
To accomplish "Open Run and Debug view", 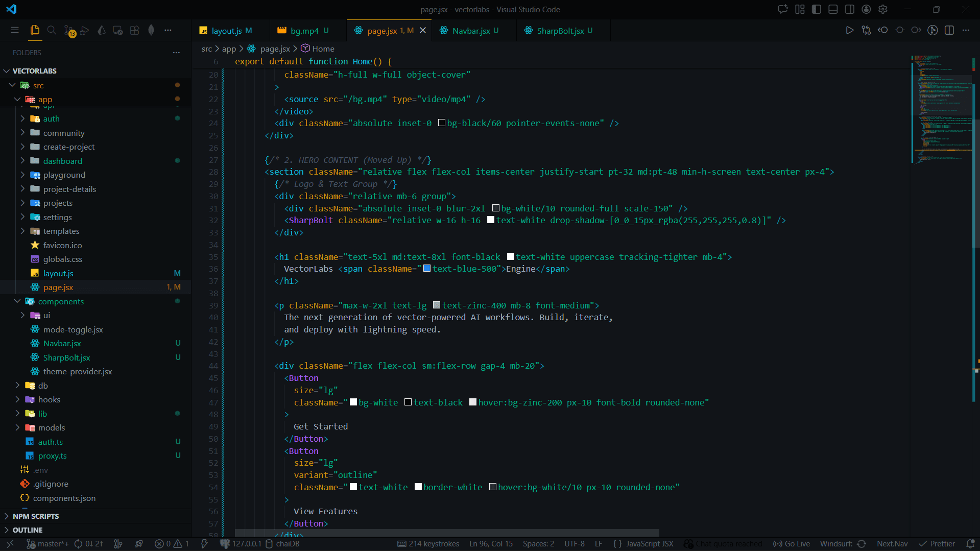I will pos(85,30).
